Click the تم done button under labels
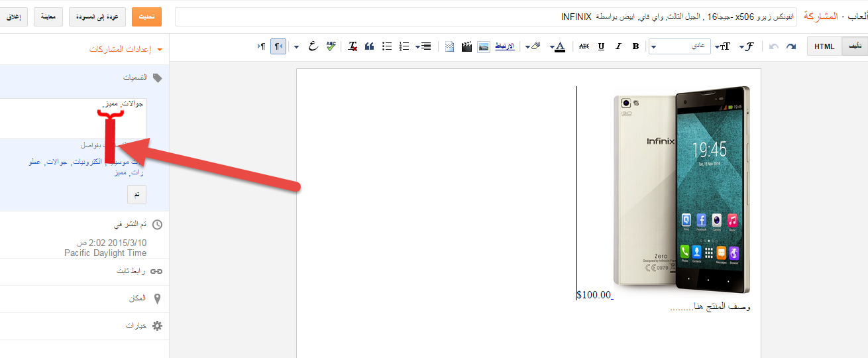This screenshot has width=868, height=358. (x=136, y=194)
